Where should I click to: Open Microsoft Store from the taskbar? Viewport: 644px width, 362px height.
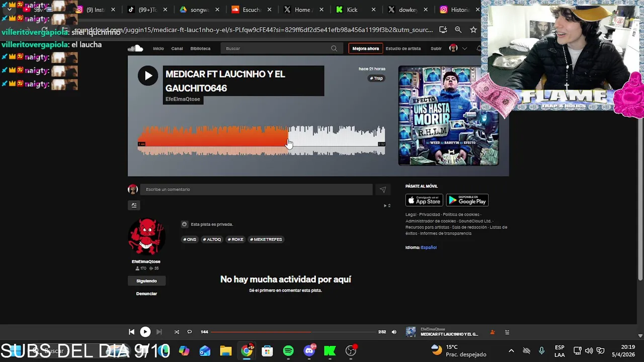267,351
